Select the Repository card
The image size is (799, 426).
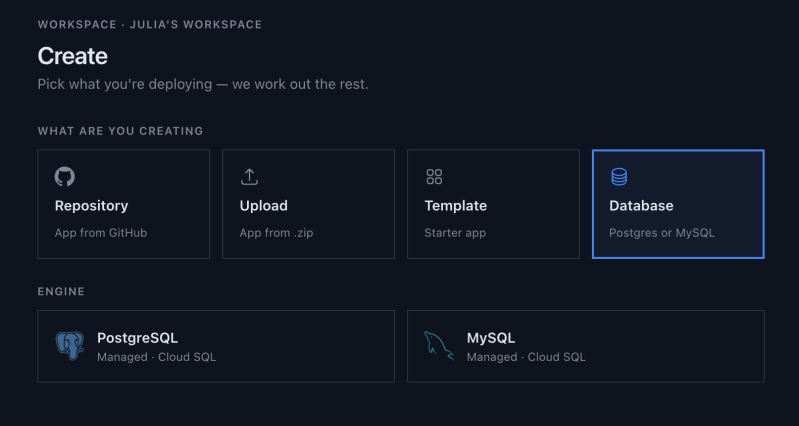click(124, 204)
